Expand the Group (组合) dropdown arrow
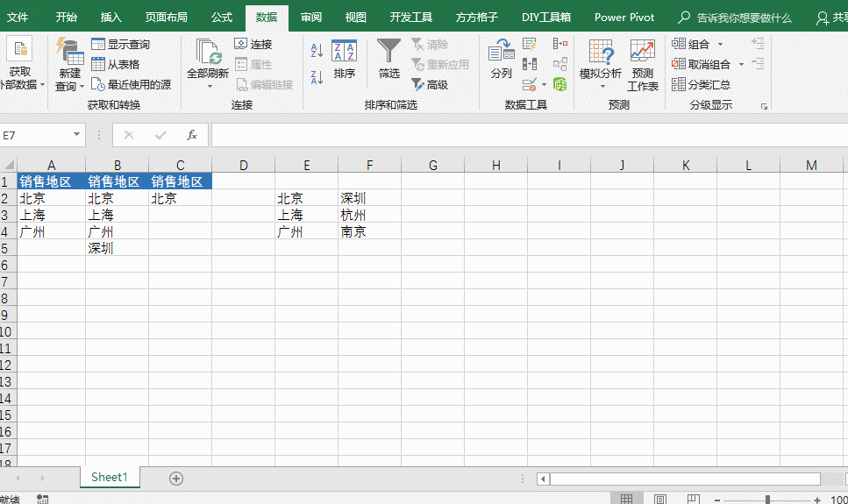This screenshot has height=504, width=848. pos(720,45)
